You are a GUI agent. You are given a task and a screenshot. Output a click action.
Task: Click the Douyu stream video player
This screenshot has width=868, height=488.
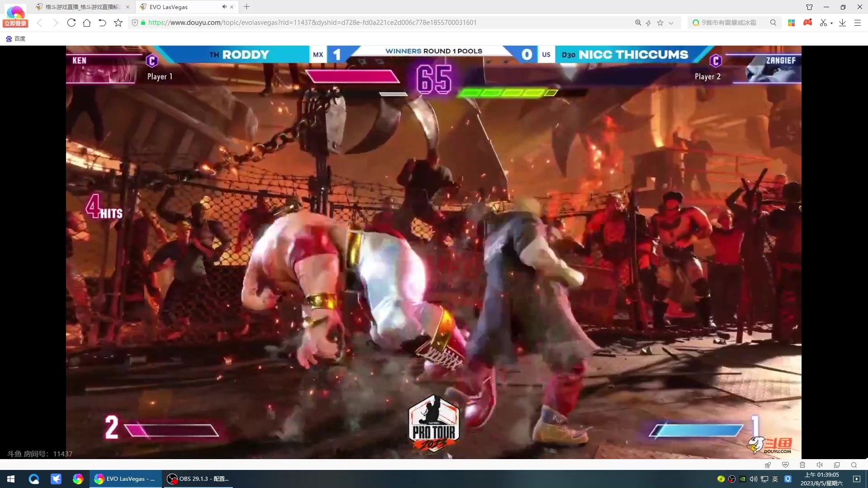pos(434,252)
